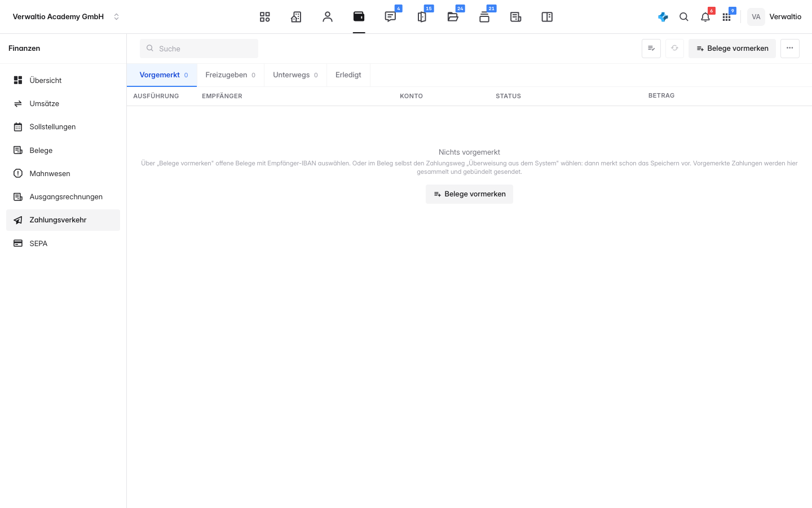Click the EMPFÄNGER column header
The width and height of the screenshot is (812, 508).
(222, 96)
